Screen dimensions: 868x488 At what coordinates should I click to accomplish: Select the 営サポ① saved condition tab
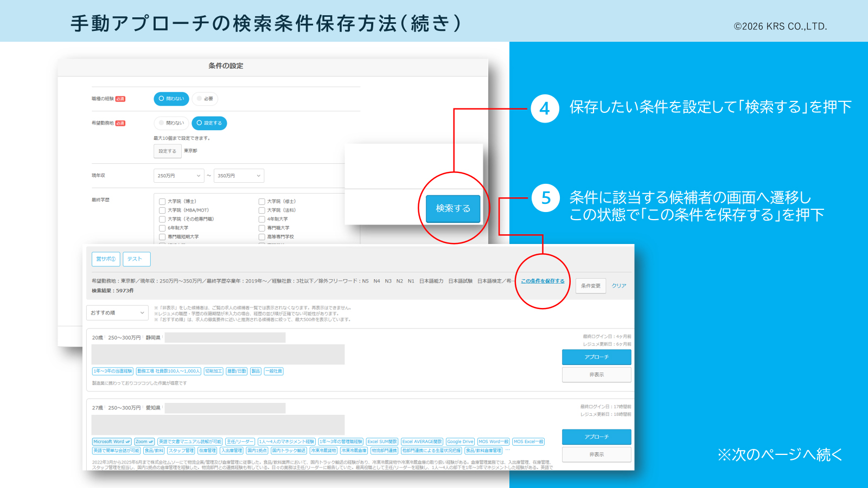106,259
